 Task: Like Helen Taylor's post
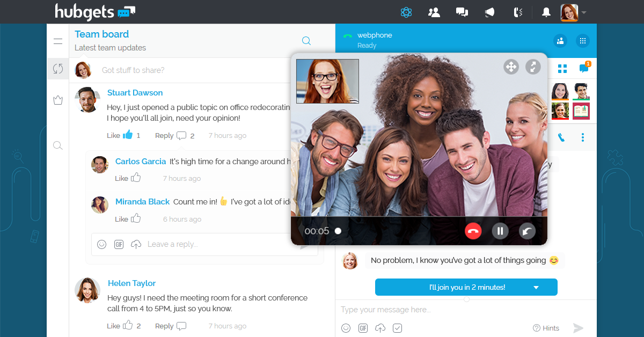click(127, 325)
